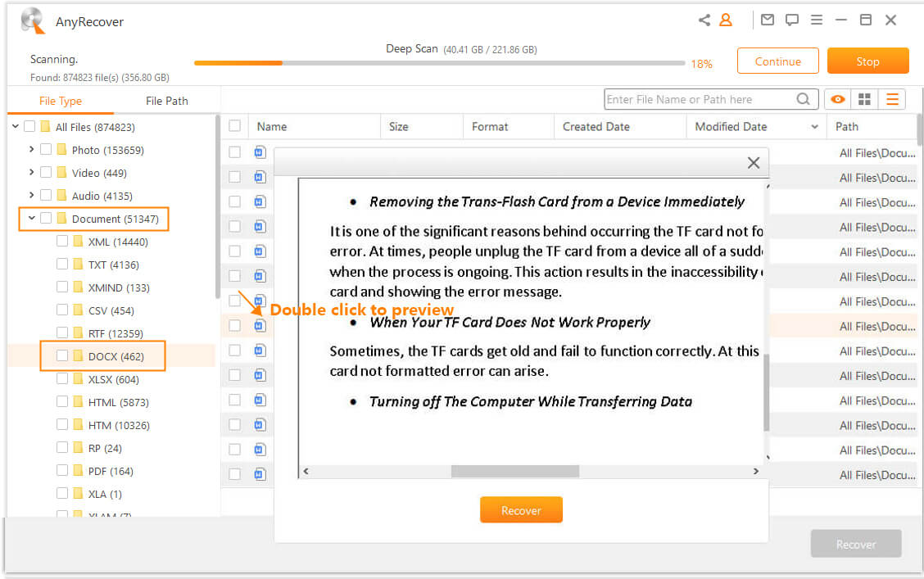924x579 pixels.
Task: Open the user account icon
Action: point(726,20)
